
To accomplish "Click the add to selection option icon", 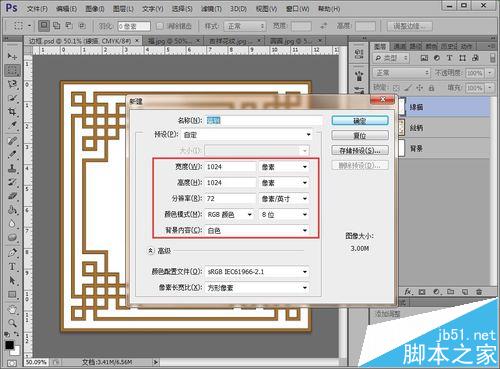I will point(57,25).
